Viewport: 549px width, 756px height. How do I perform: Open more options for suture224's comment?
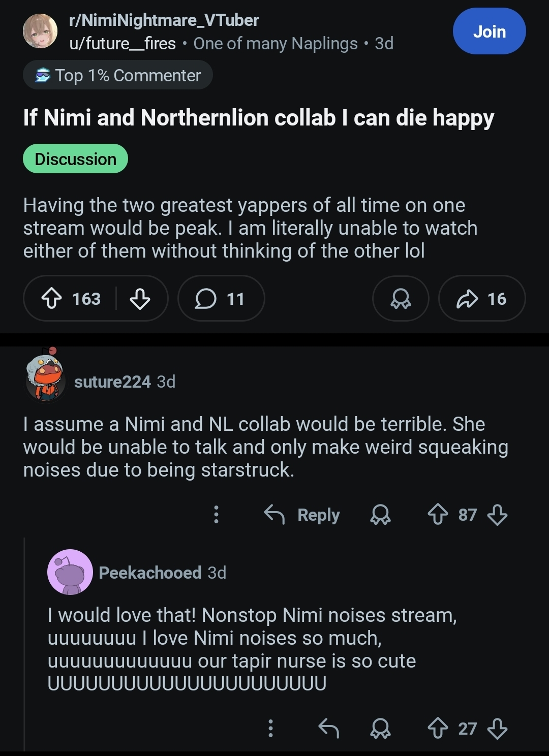(x=216, y=515)
